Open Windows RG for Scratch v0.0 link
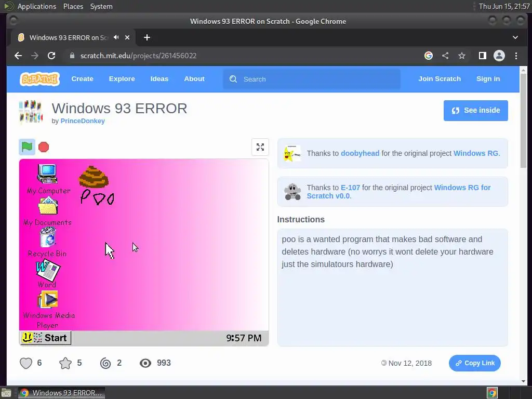The width and height of the screenshot is (532, 399). (x=398, y=192)
